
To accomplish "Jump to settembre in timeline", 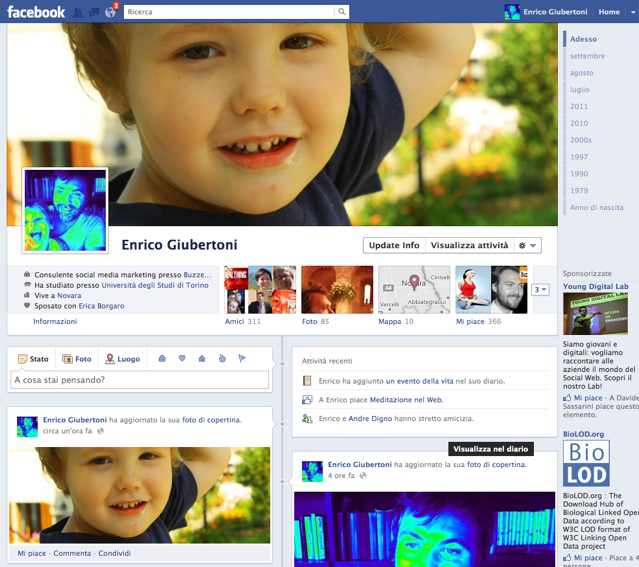I will (x=587, y=56).
